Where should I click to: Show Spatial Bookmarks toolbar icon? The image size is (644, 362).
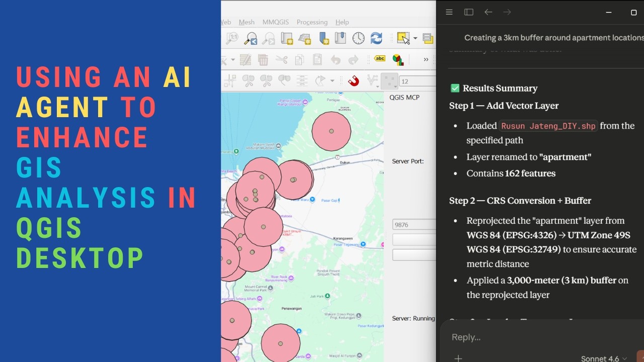click(x=341, y=38)
